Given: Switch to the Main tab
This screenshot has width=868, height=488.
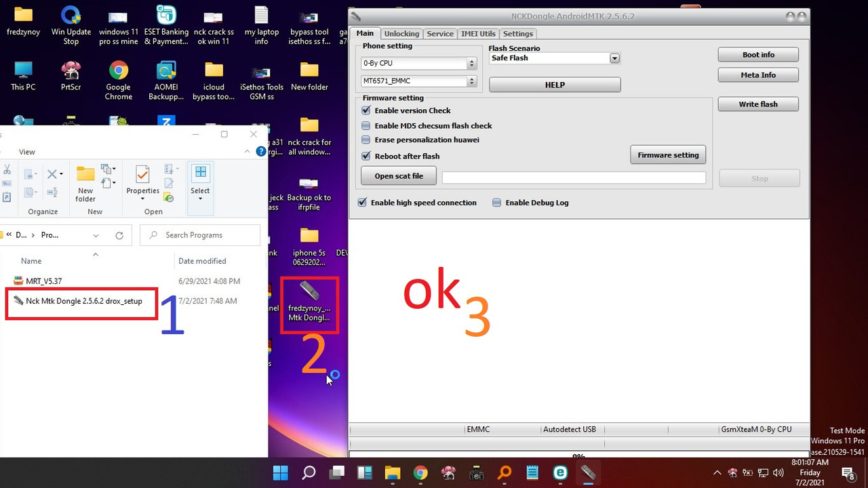Looking at the screenshot, I should (365, 33).
